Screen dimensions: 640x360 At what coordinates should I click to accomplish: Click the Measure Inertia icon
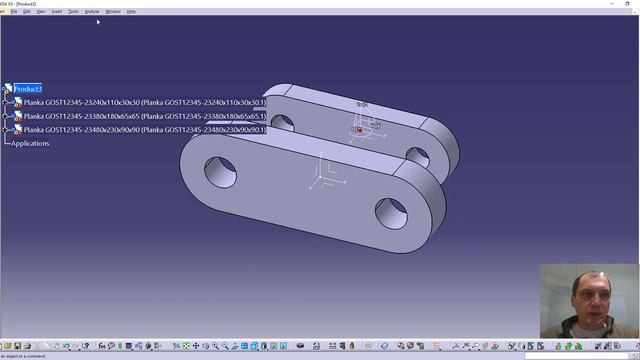352,346
